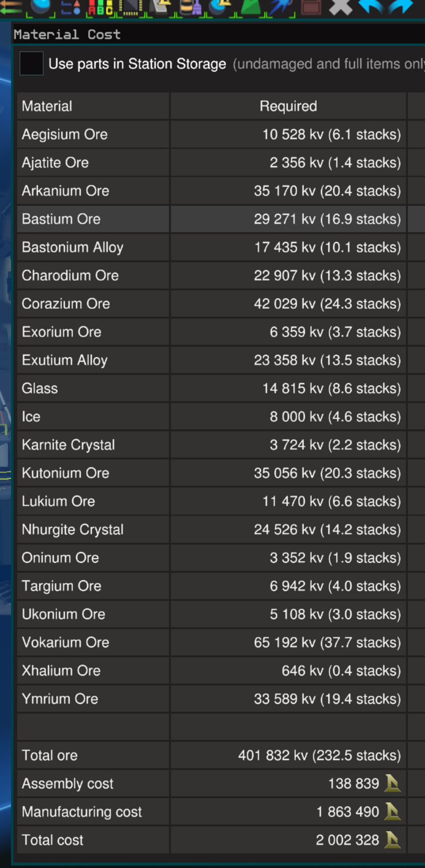Select the Karnite Crystal row
Viewport: 425px width, 868px height.
click(x=211, y=444)
